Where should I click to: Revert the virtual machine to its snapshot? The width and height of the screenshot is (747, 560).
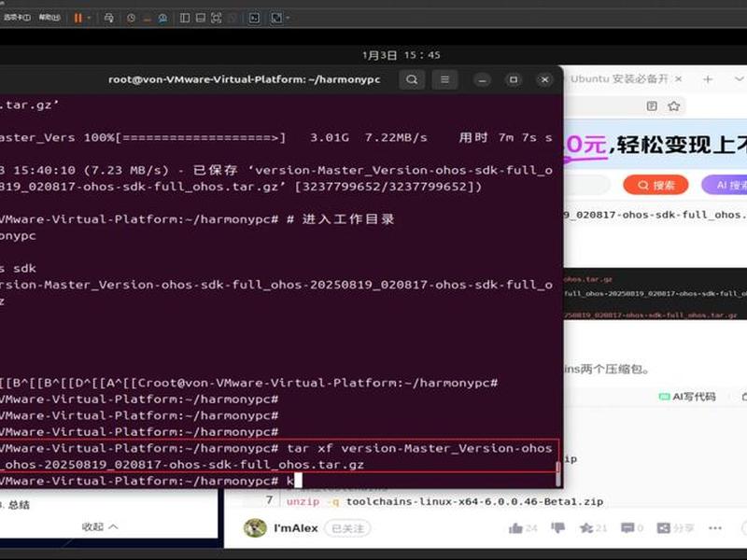click(147, 18)
